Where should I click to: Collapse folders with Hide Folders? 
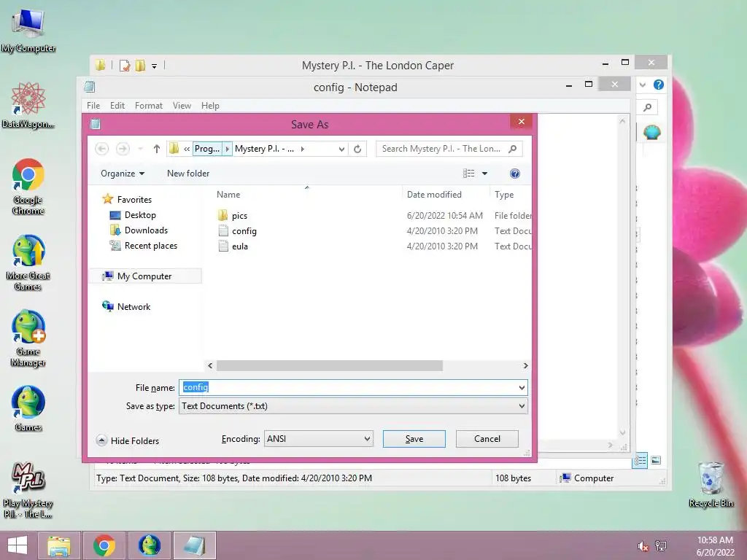coord(128,441)
